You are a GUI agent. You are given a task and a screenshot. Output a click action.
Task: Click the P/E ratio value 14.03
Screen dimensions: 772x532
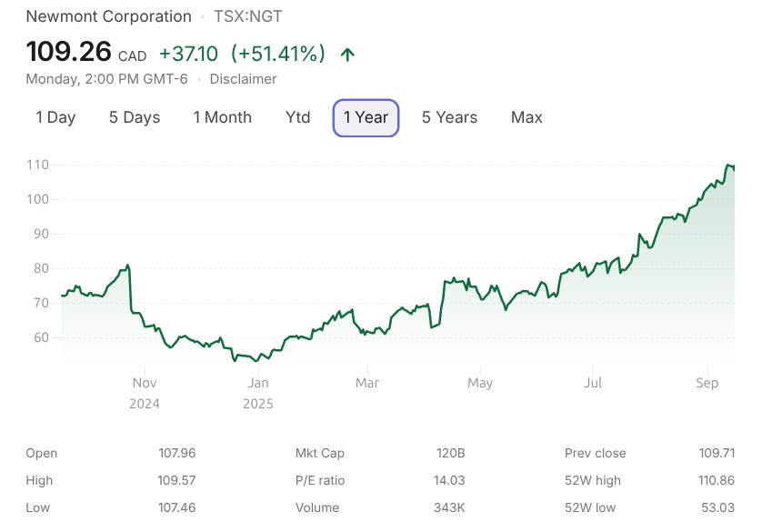click(449, 480)
